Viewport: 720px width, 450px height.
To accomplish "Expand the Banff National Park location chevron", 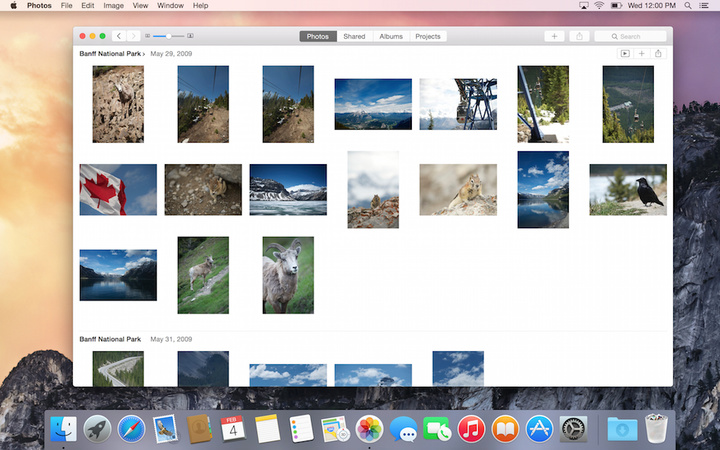I will (144, 53).
